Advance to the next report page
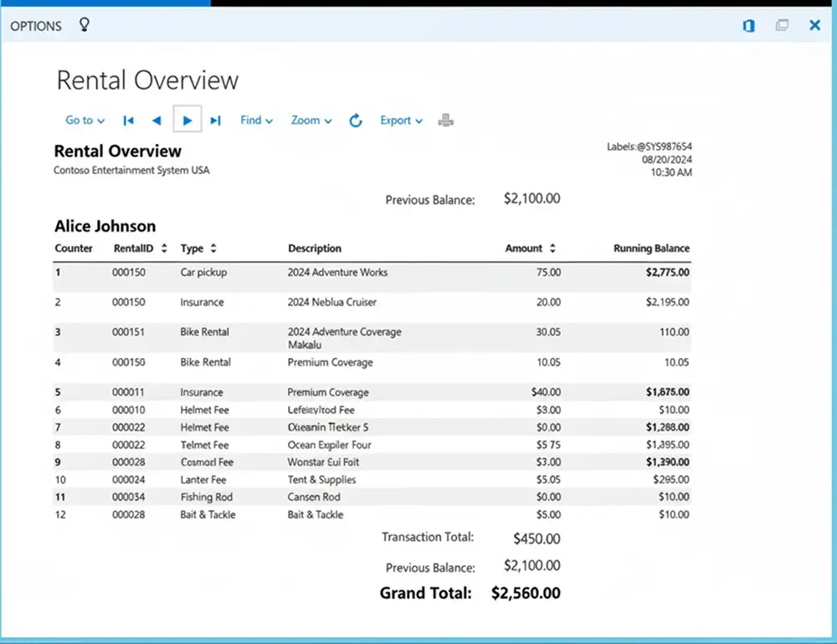 (x=187, y=120)
